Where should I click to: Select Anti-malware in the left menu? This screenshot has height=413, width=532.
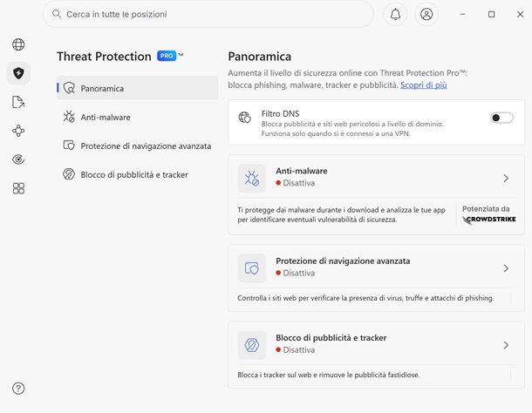pyautogui.click(x=105, y=117)
